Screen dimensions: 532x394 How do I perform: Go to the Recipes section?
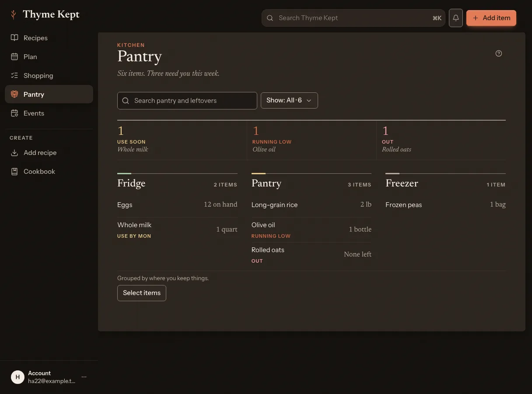coord(49,38)
